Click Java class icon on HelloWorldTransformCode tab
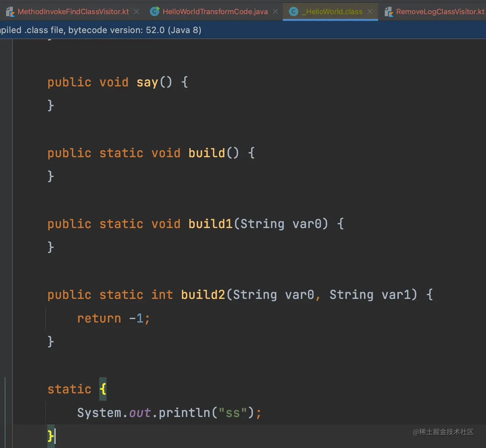The height and width of the screenshot is (448, 486). 155,11
